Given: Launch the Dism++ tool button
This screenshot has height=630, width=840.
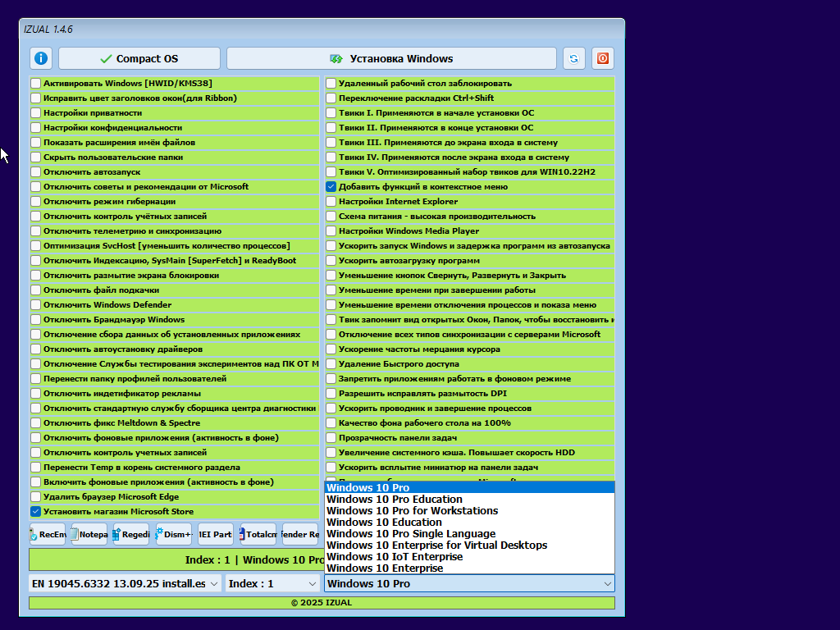Looking at the screenshot, I should 174,534.
